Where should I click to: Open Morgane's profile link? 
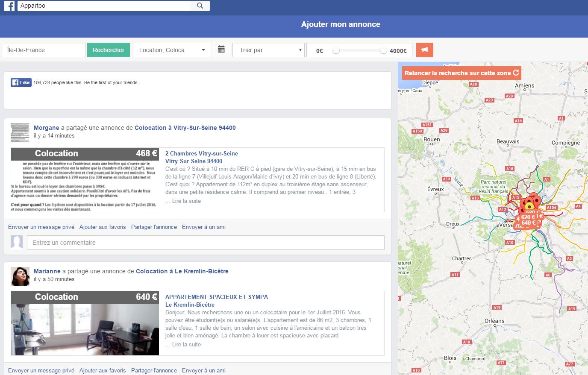(x=47, y=128)
